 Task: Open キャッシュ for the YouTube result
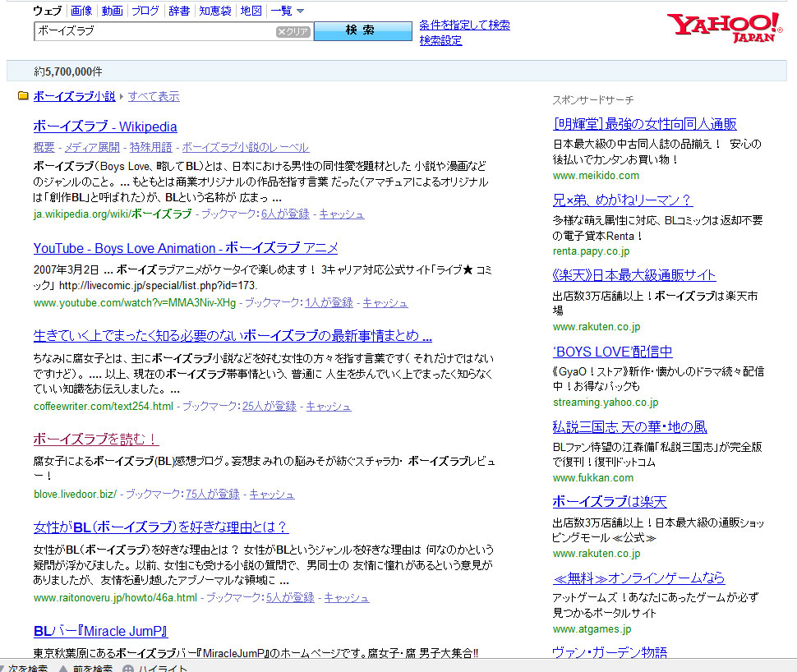[385, 302]
